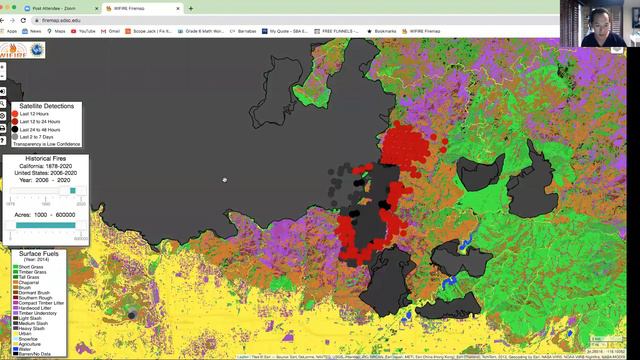Select the WIFIRE Firemap tab

142,8
